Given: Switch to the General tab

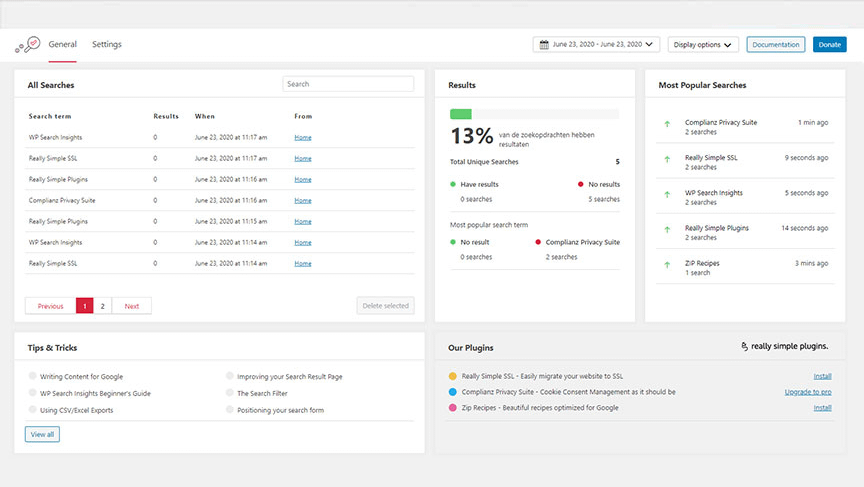Looking at the screenshot, I should [62, 44].
